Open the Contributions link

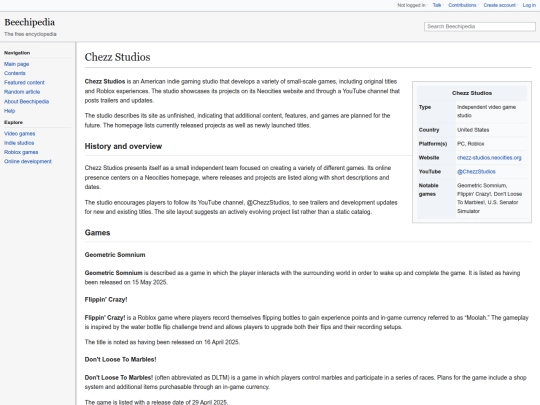pos(462,5)
